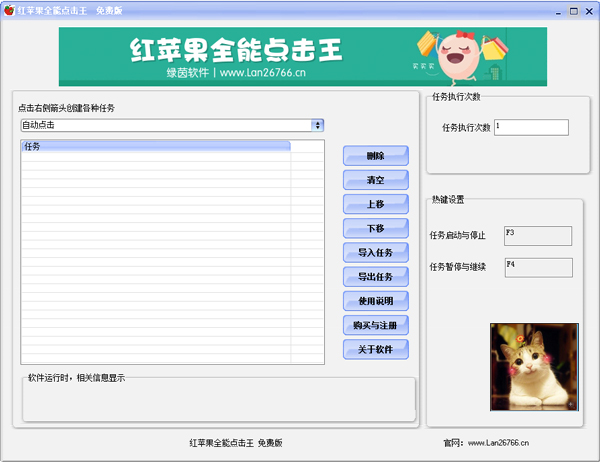
Task: Click the 任务暂停与继续 hotkey field F4
Action: coord(539,268)
